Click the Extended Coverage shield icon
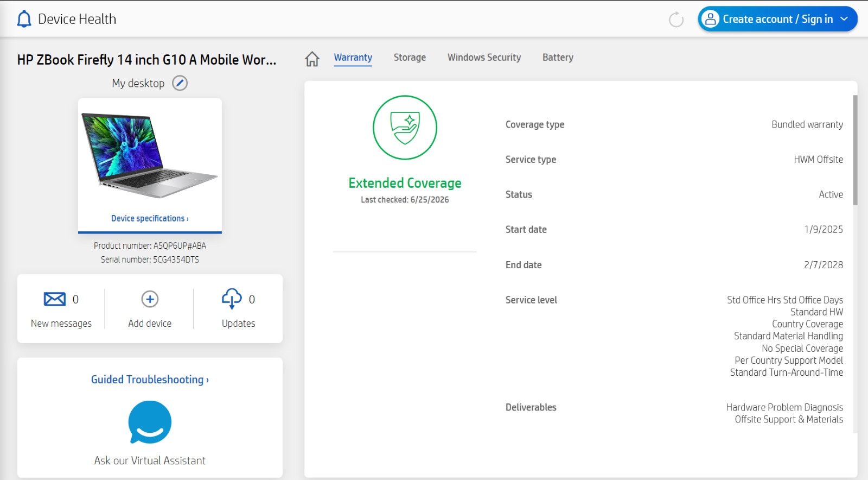This screenshot has width=868, height=480. pos(405,128)
